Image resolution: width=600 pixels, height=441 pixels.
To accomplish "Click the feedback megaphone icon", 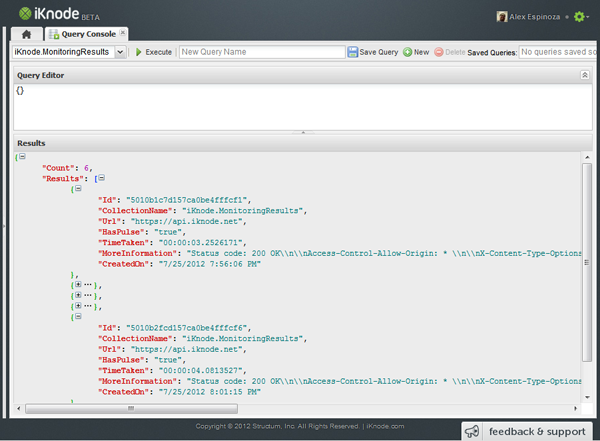I will point(472,431).
